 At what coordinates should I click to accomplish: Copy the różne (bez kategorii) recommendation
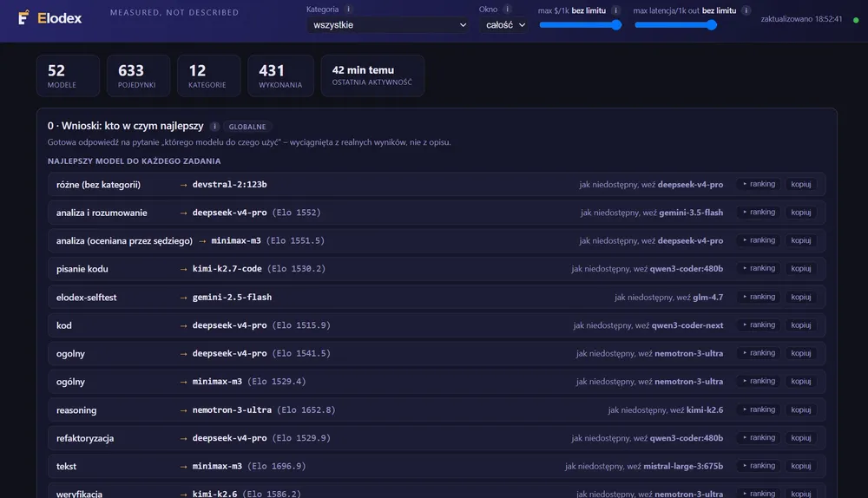[800, 184]
